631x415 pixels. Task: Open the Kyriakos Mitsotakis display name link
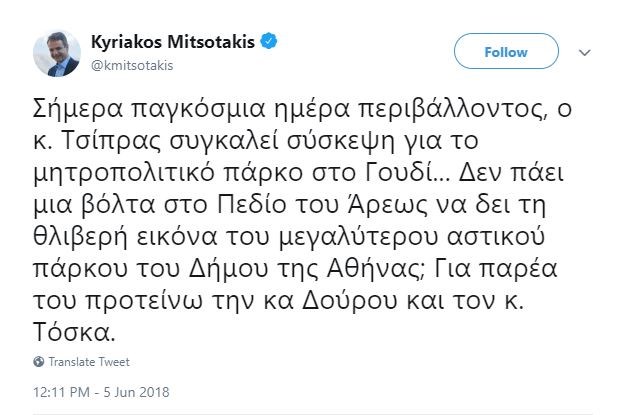[173, 43]
